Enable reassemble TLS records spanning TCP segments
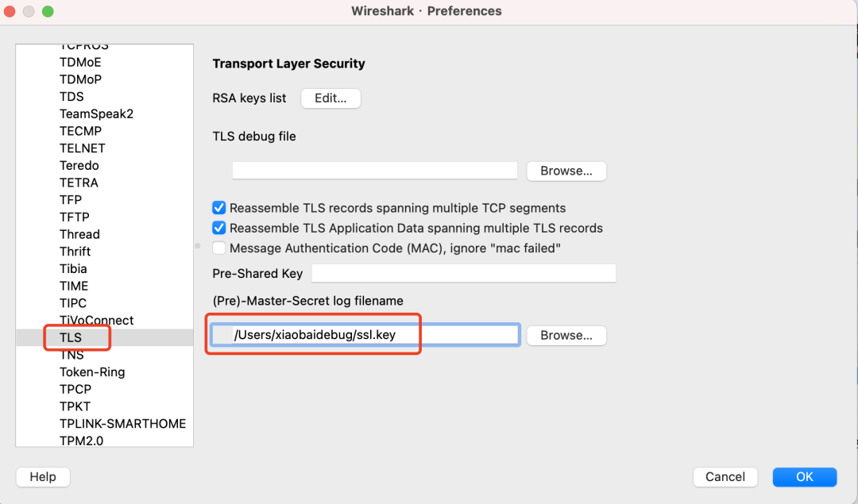The width and height of the screenshot is (858, 504). [x=219, y=208]
